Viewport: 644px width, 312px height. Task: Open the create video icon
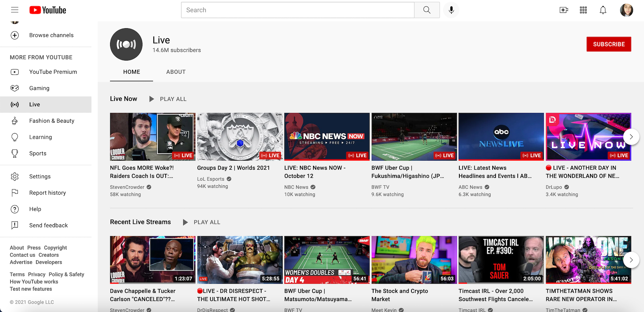(x=564, y=10)
